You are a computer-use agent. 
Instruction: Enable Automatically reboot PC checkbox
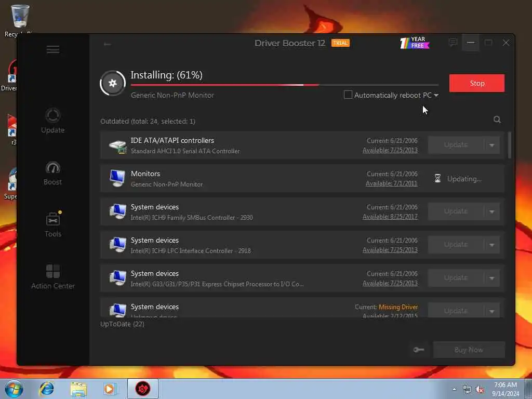coord(348,95)
